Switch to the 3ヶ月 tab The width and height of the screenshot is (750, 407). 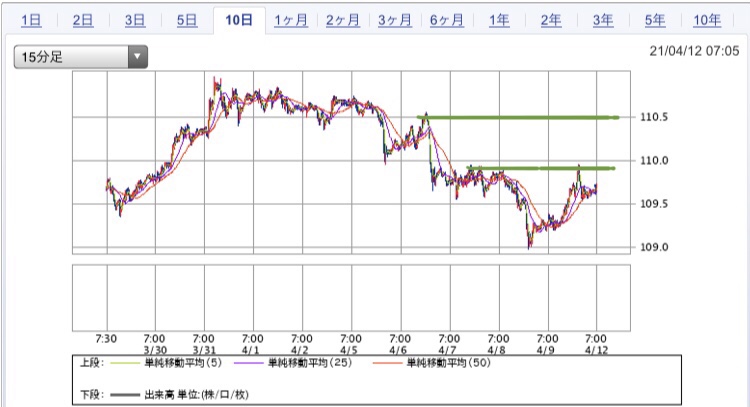pyautogui.click(x=395, y=20)
